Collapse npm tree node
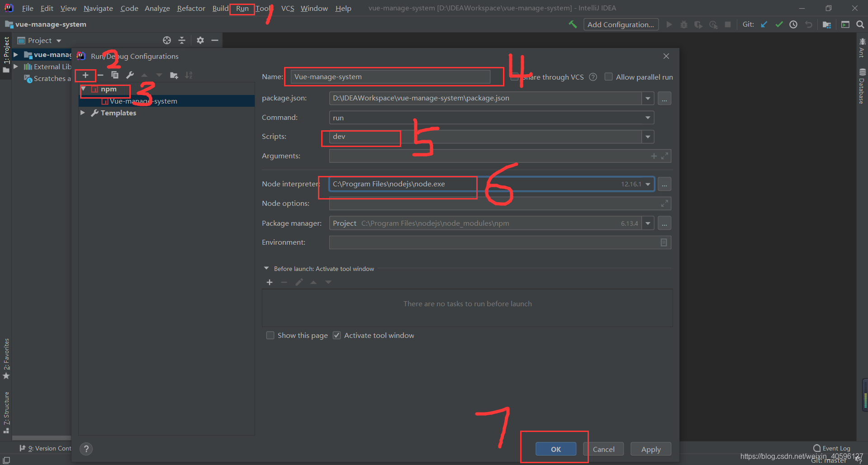This screenshot has width=868, height=465. [84, 89]
